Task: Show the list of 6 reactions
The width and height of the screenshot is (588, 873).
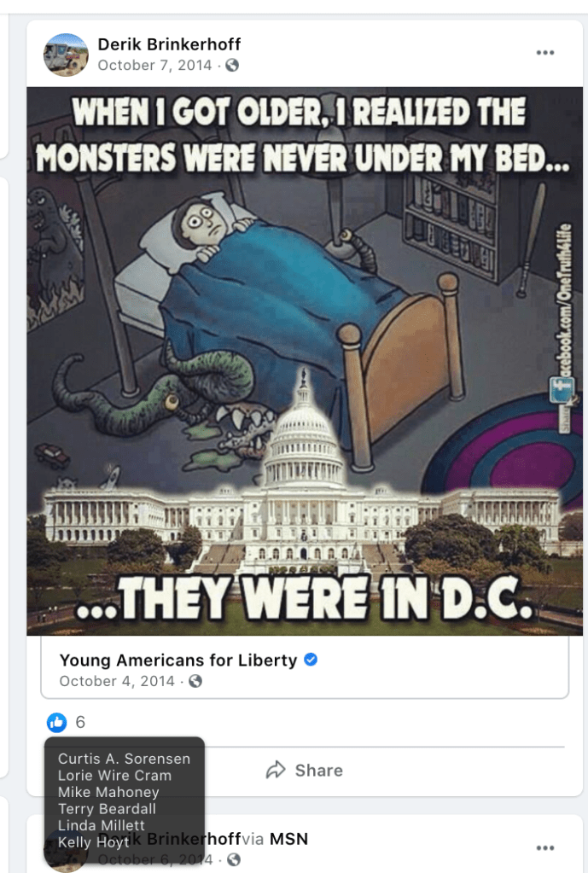Action: click(80, 722)
